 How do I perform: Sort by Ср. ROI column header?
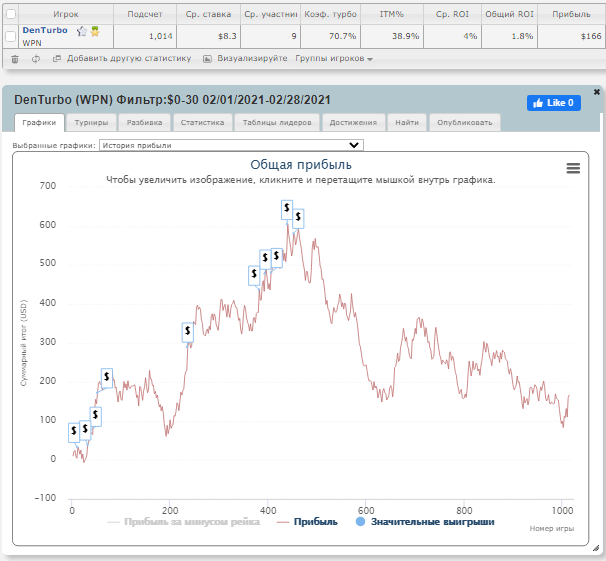pos(452,14)
